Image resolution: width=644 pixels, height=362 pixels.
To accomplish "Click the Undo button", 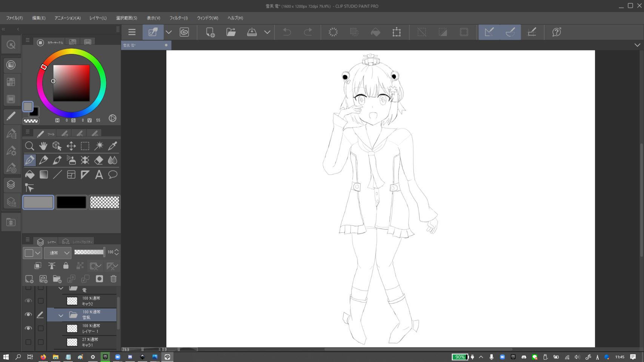I will [287, 32].
